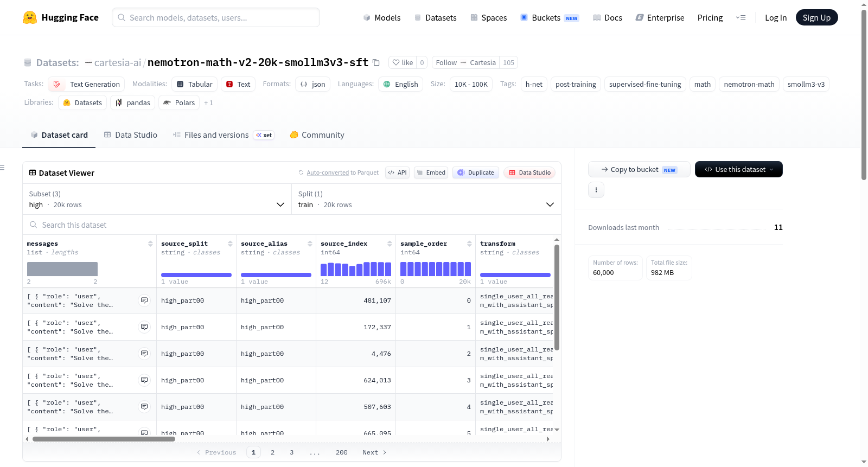This screenshot has width=868, height=467.
Task: Expand the Split train dropdown
Action: pyautogui.click(x=426, y=199)
